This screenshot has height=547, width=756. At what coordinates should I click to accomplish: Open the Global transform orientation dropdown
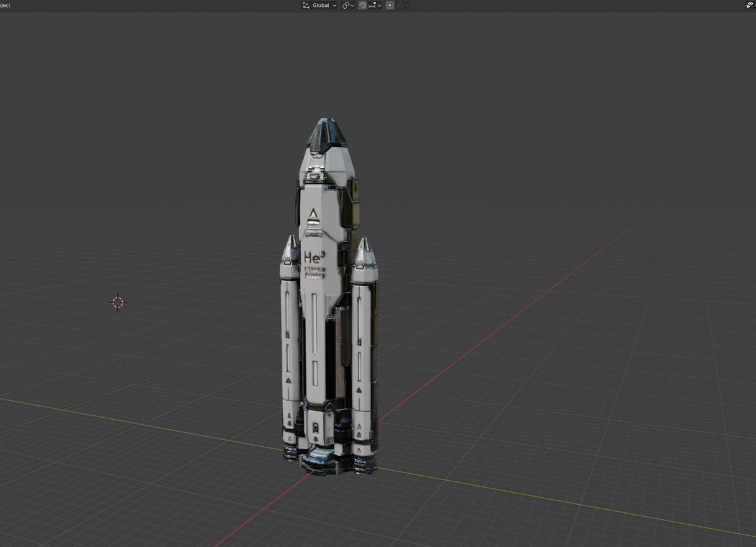click(319, 5)
